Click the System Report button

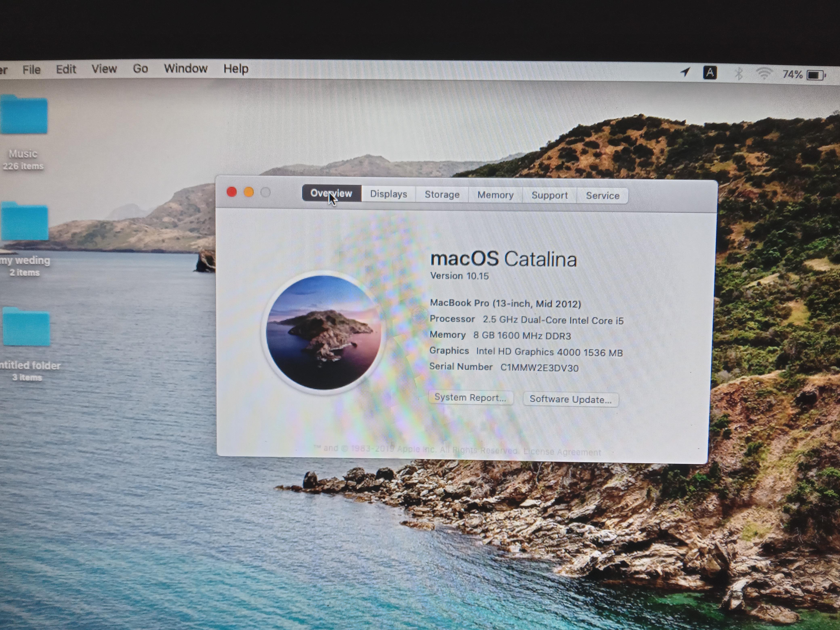click(x=470, y=398)
